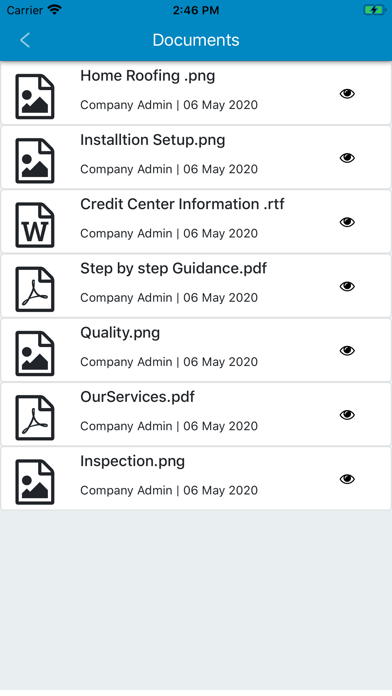Click the image file icon for Home Roofing .png
The height and width of the screenshot is (696, 392).
(x=35, y=96)
